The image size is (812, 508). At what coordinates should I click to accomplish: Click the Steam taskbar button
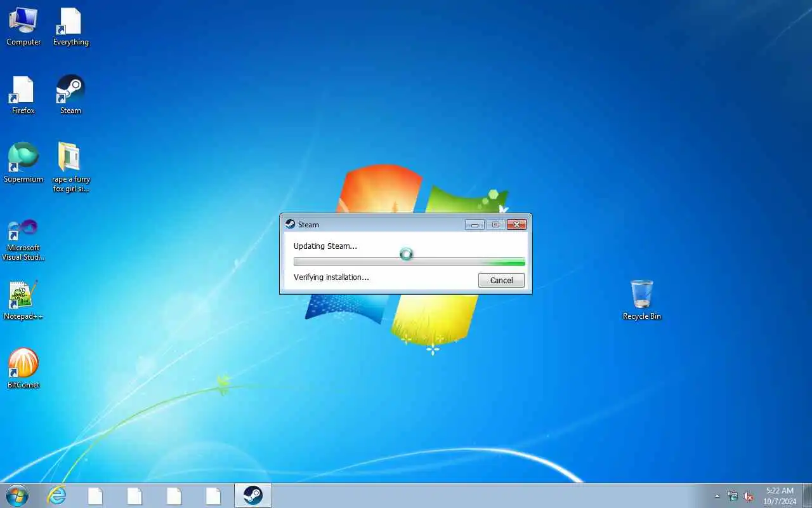click(x=253, y=496)
